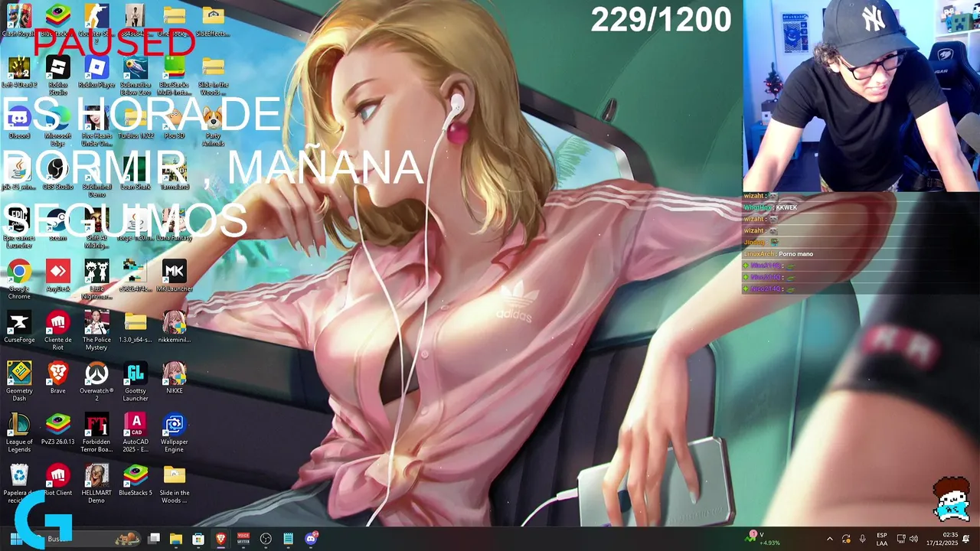Open the HELLMART Demo shortcut

tap(96, 484)
